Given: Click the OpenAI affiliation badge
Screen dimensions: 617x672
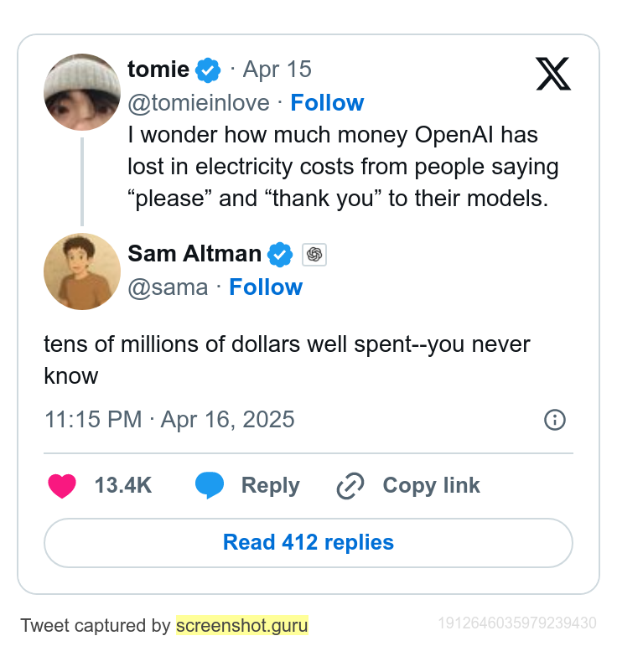Looking at the screenshot, I should point(314,254).
